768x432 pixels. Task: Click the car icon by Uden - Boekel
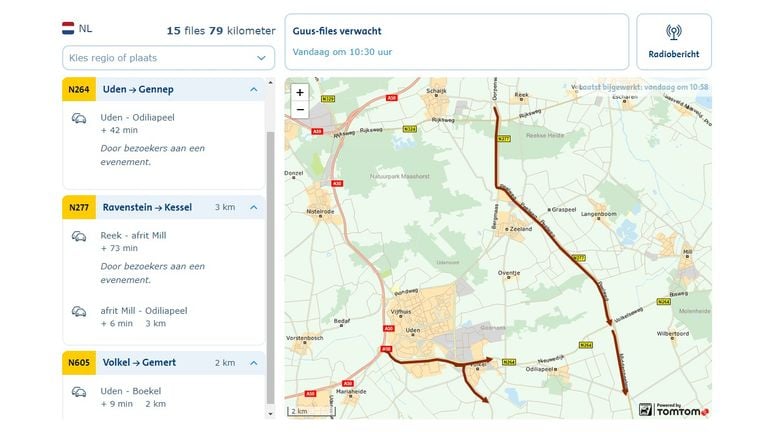(78, 391)
